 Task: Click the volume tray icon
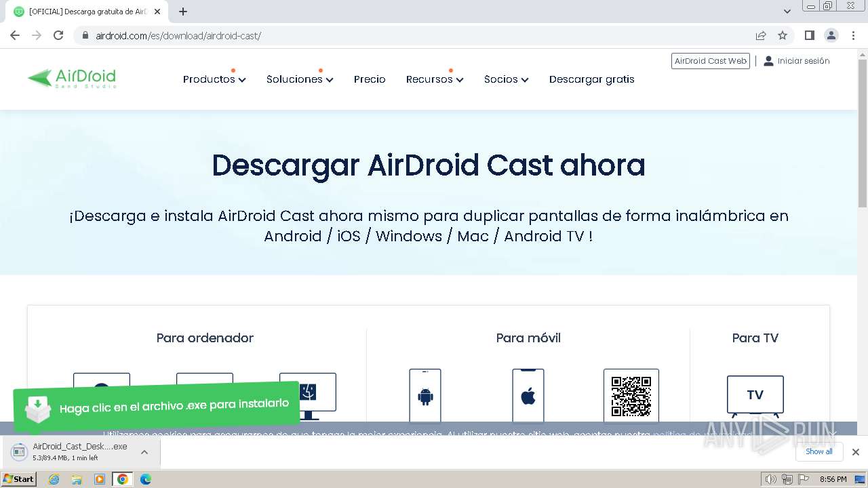pyautogui.click(x=770, y=479)
